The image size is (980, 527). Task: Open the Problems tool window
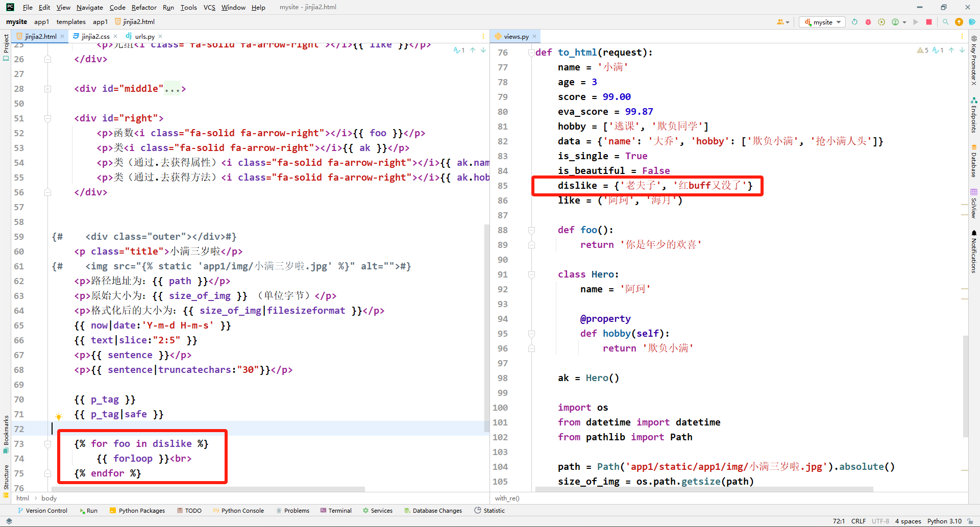(x=292, y=510)
